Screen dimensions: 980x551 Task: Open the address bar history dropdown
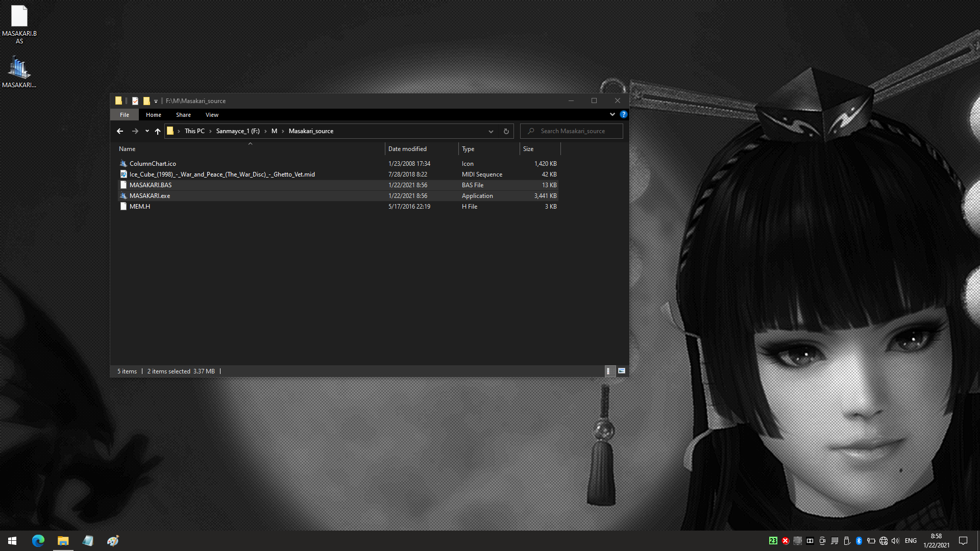coord(491,131)
